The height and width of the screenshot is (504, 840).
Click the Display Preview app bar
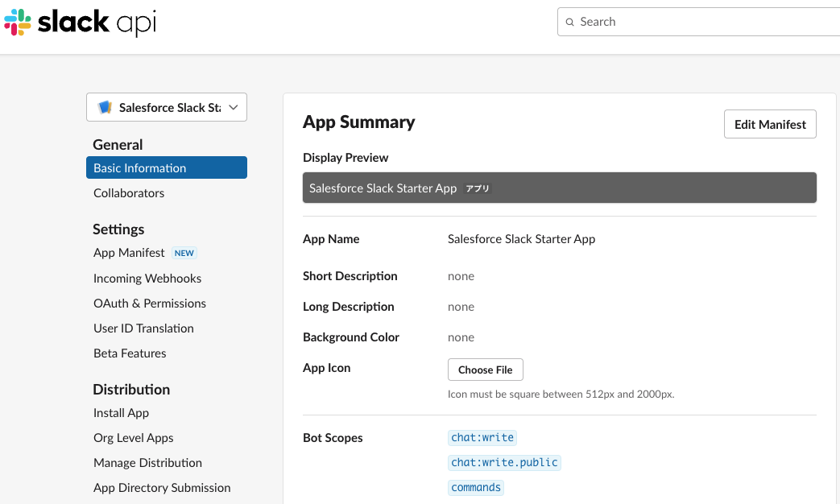click(559, 188)
